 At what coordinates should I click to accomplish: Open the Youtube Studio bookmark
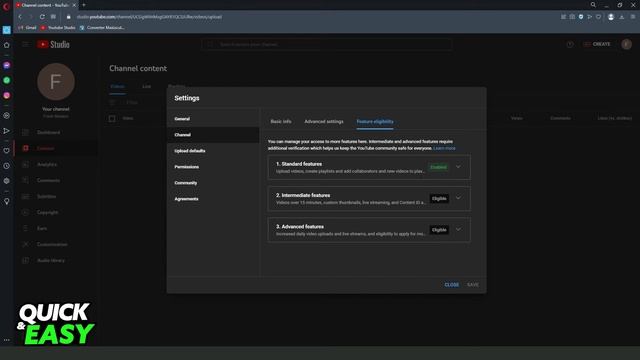pos(58,28)
